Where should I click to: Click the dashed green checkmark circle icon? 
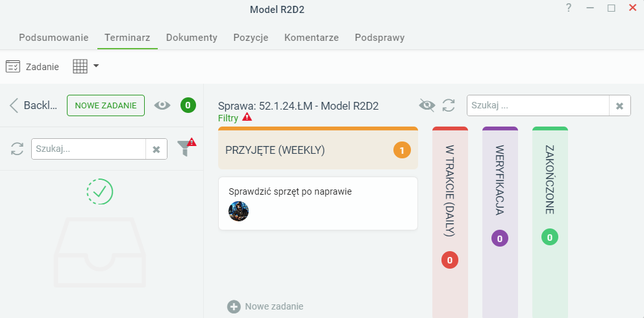pyautogui.click(x=100, y=191)
